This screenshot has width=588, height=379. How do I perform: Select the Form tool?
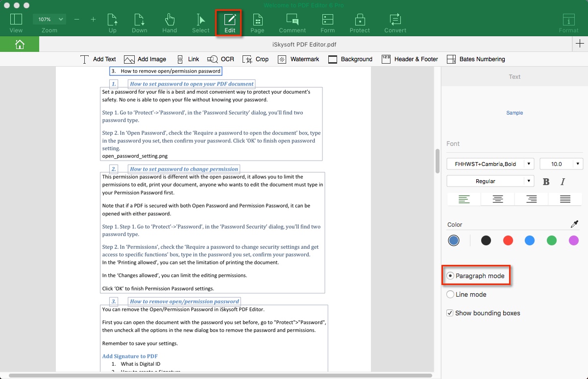(327, 22)
